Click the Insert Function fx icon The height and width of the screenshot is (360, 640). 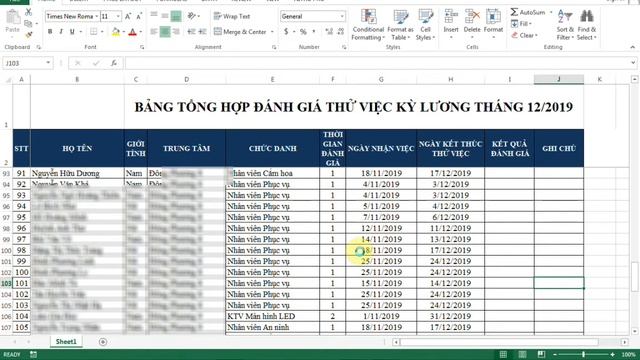click(114, 63)
